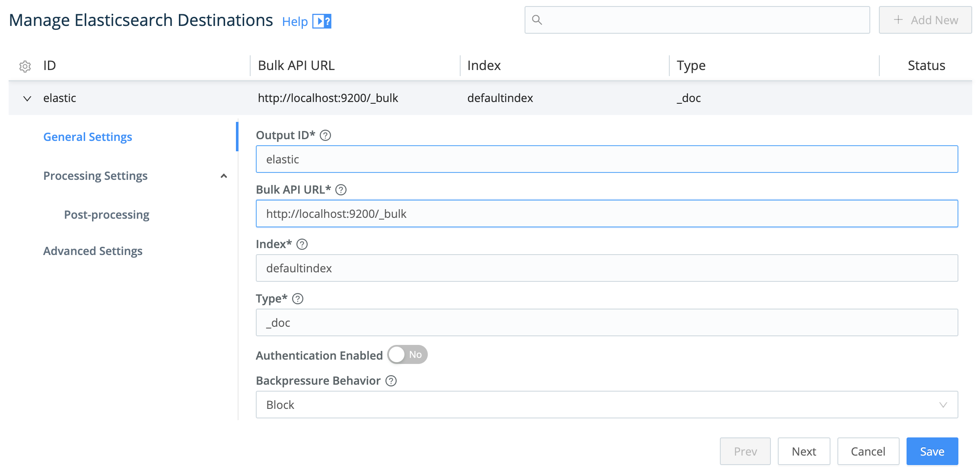Click the http://localhost:9200/_bulk table cell
Viewport: 980px width, 472px height.
(x=328, y=98)
